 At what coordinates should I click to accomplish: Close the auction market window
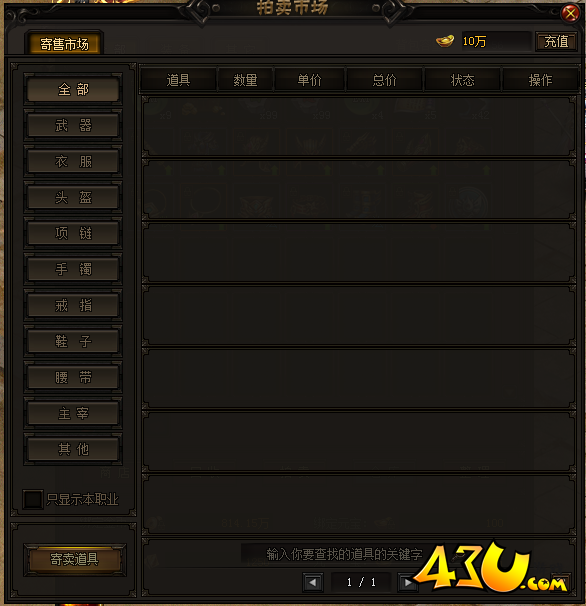(570, 14)
